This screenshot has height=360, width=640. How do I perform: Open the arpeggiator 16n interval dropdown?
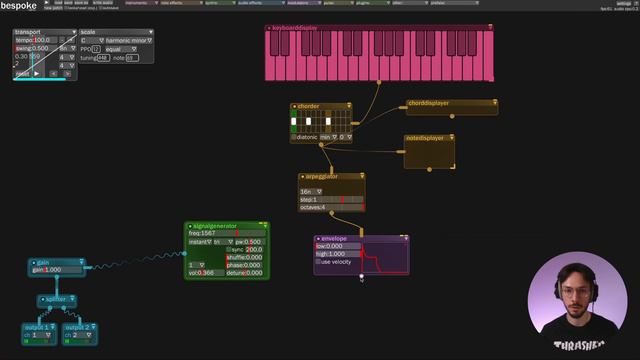[x=311, y=191]
